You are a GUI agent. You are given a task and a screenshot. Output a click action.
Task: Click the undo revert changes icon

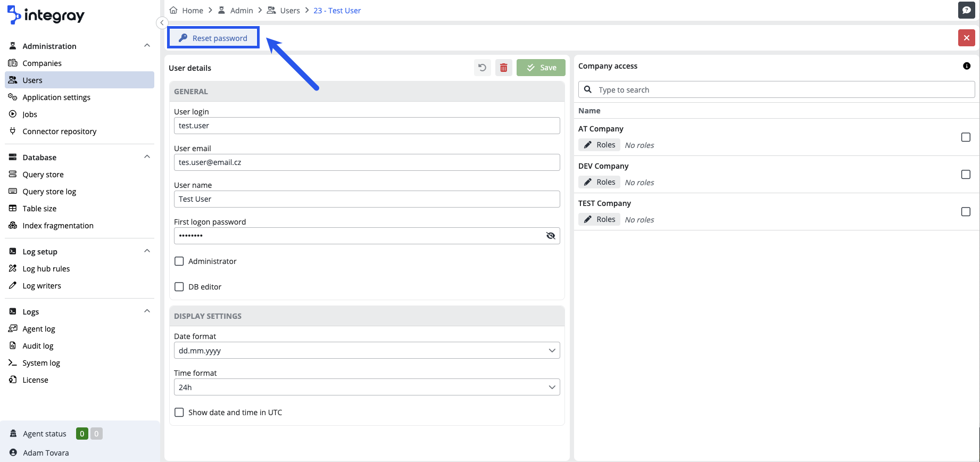pyautogui.click(x=482, y=68)
